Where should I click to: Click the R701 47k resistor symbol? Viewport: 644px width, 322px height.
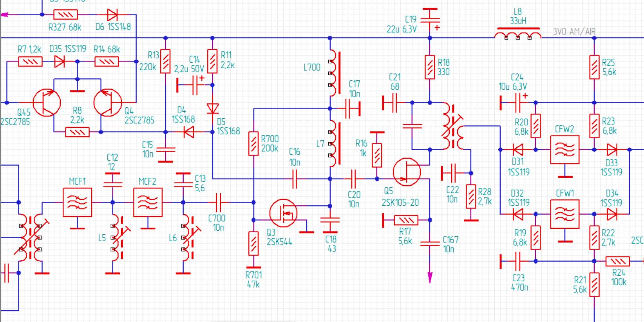253,243
